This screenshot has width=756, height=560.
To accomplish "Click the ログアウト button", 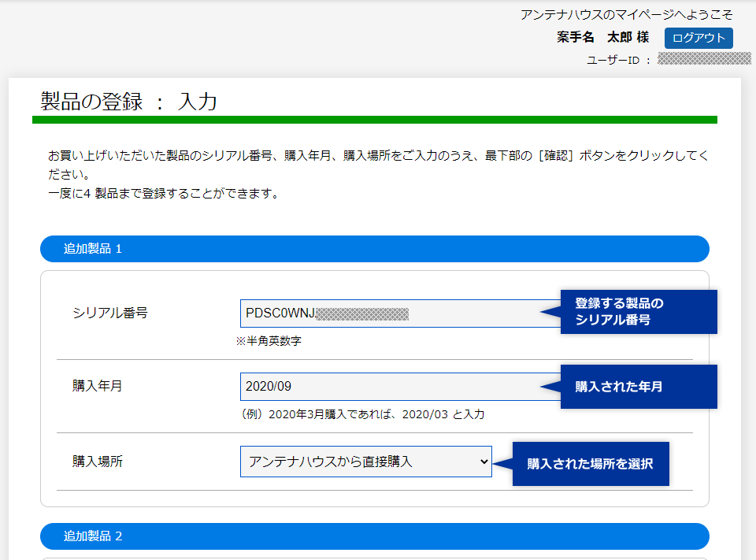I will [x=698, y=38].
